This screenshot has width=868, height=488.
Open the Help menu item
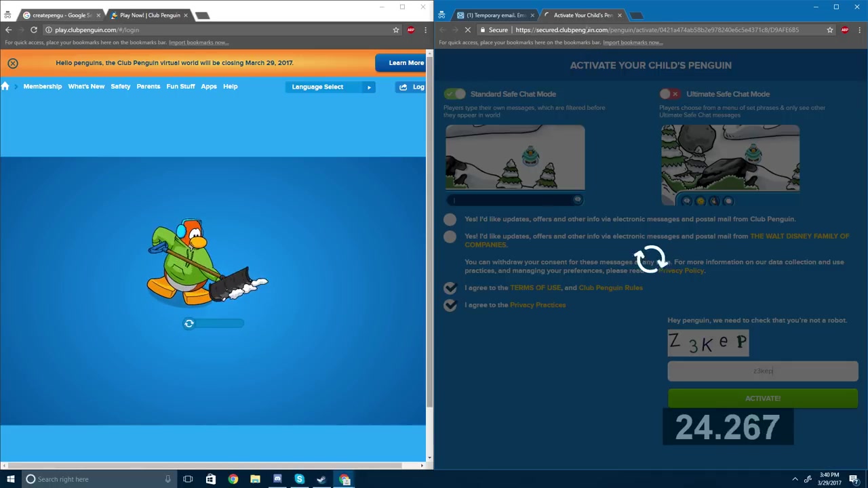[231, 87]
